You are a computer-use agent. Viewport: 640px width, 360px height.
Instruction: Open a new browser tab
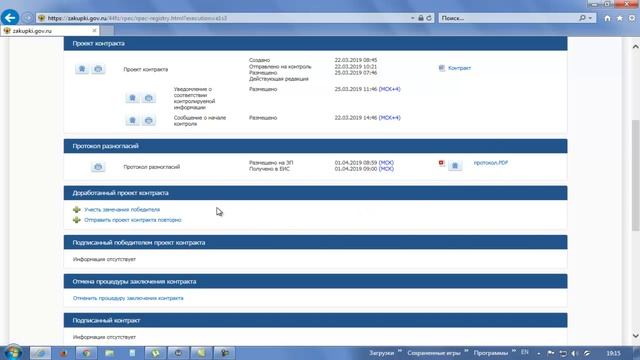click(107, 31)
